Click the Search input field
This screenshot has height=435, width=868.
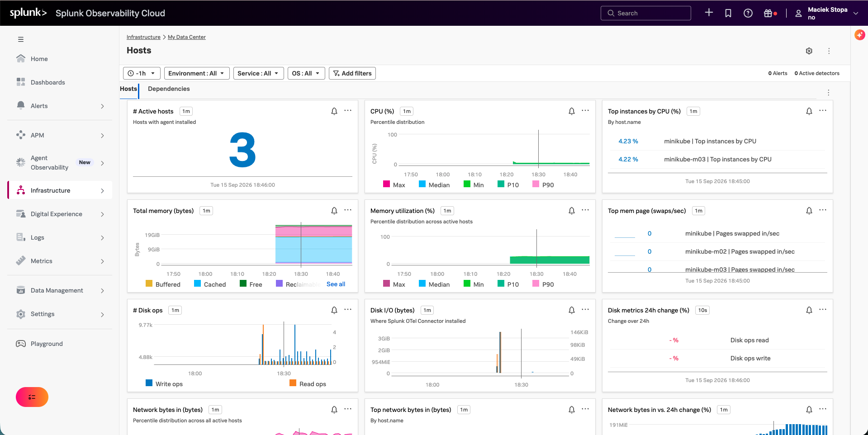coord(646,13)
